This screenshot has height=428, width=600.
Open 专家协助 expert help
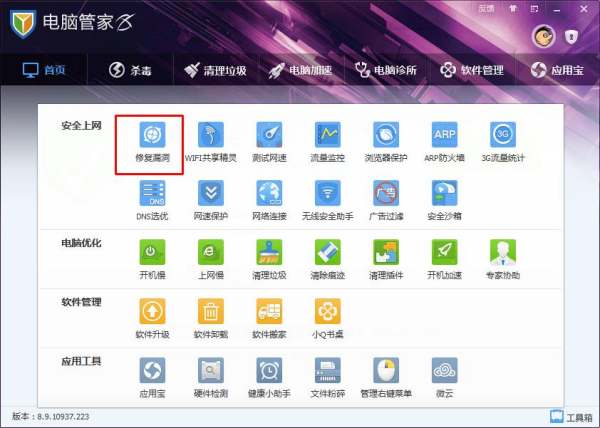point(503,260)
